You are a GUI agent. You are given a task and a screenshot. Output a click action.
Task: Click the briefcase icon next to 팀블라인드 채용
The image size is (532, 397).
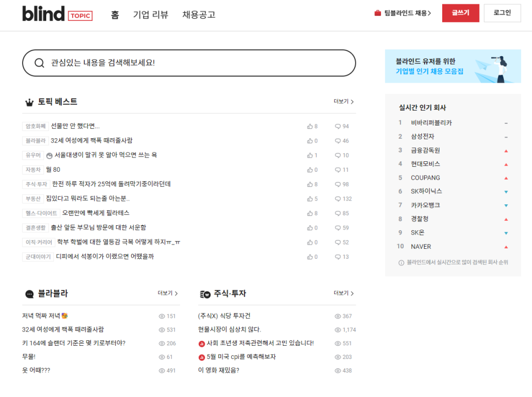pos(378,13)
